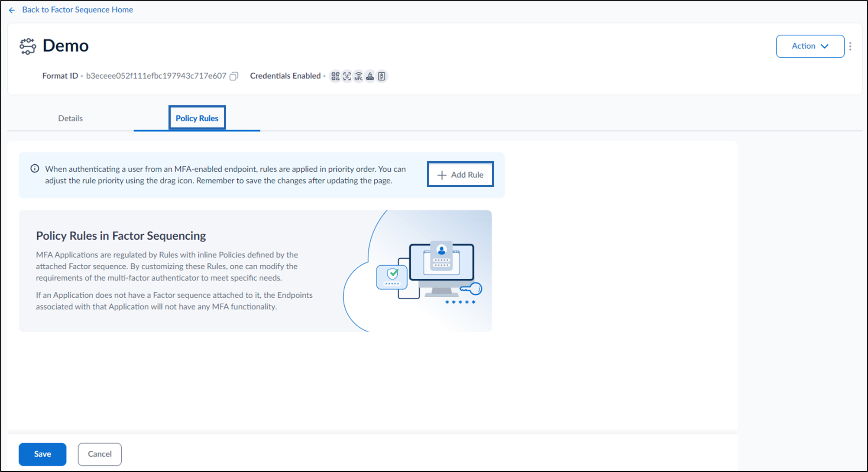Save the factor sequence changes

point(42,454)
